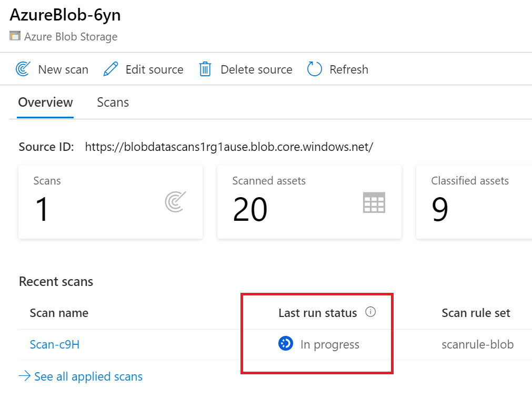This screenshot has width=532, height=399.
Task: Click the arrow beside See all applied scans
Action: click(x=24, y=376)
